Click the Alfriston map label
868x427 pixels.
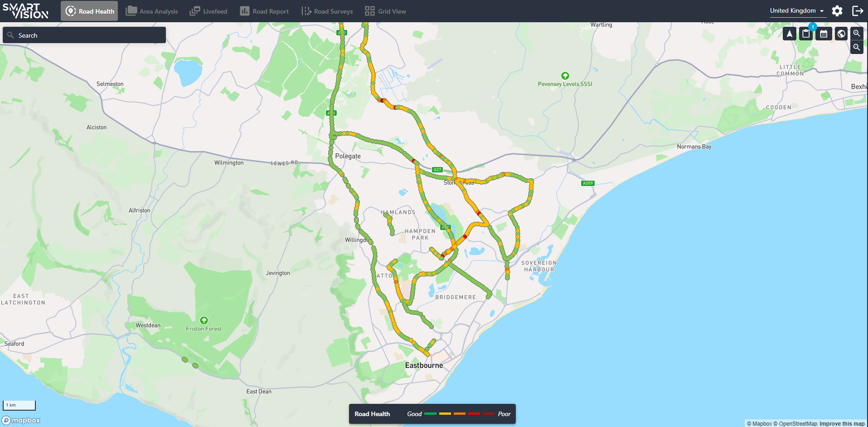tap(139, 211)
